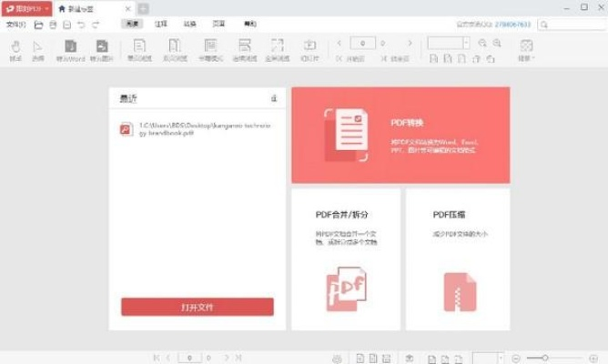Screen dimensions: 608x364
Task: Switch to the Home ribbon tab
Action: pyautogui.click(x=132, y=24)
